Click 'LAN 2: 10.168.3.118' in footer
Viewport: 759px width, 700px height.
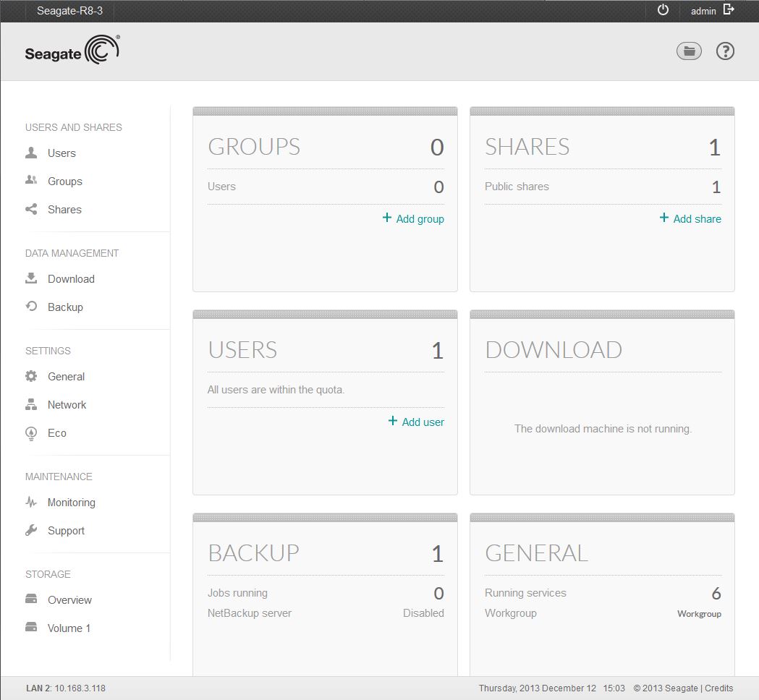[x=66, y=688]
